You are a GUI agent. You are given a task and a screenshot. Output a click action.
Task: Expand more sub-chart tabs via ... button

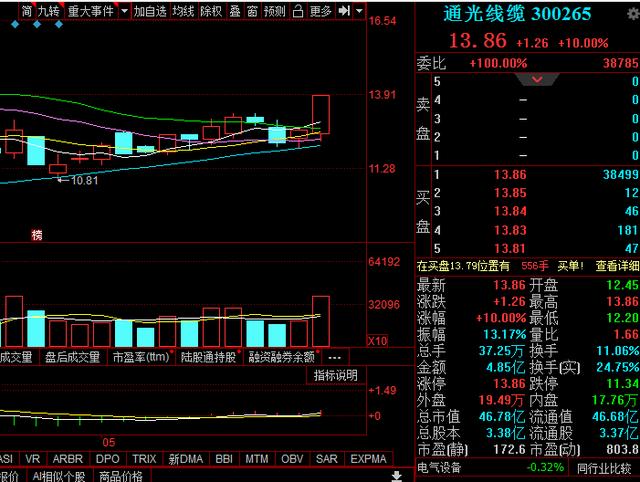334,358
